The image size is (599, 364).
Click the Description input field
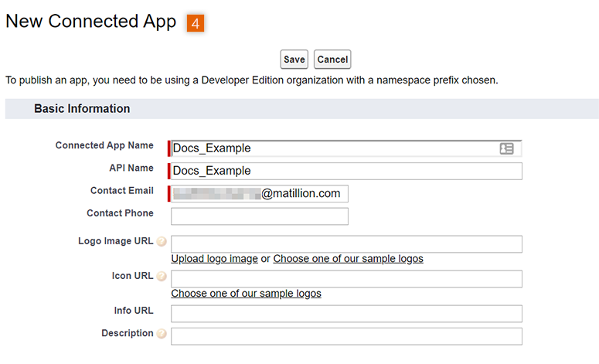[346, 336]
